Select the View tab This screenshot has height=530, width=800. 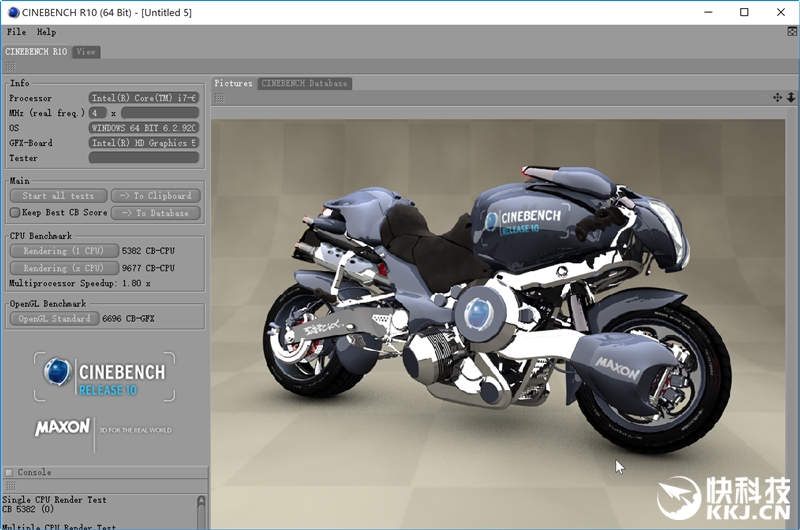coord(86,51)
